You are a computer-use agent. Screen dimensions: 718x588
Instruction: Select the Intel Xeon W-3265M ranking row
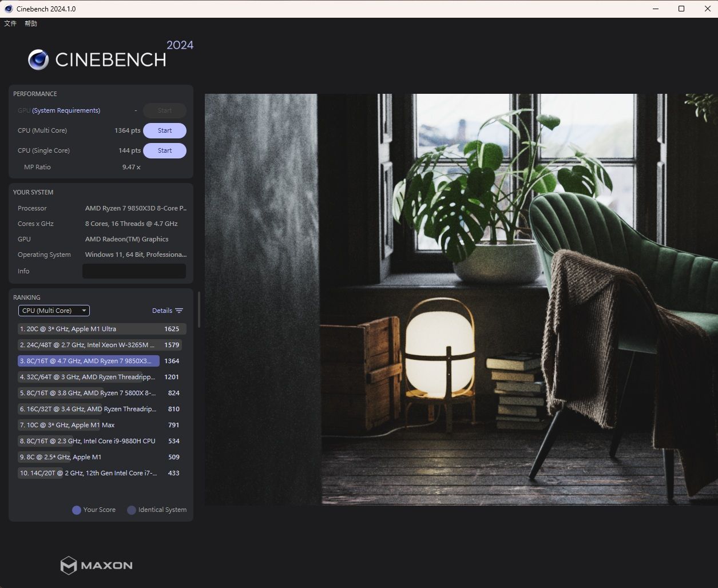101,345
